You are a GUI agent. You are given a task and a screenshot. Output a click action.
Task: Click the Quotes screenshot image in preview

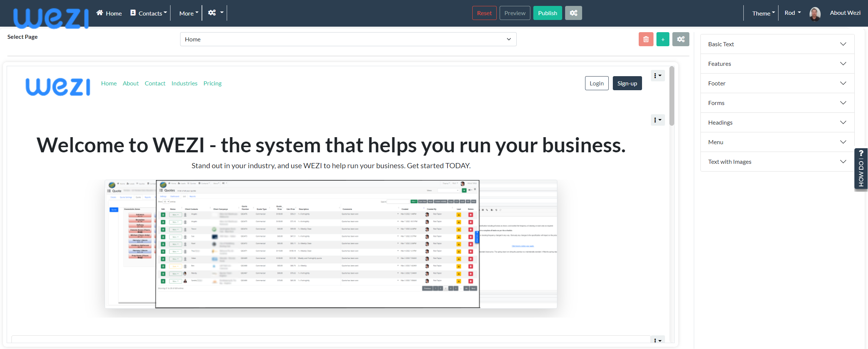click(x=331, y=244)
